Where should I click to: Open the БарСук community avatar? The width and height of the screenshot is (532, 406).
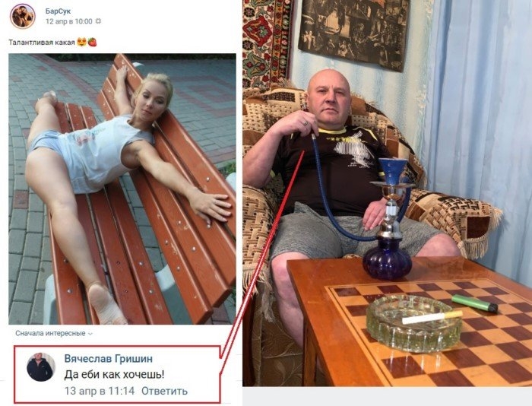click(x=23, y=16)
